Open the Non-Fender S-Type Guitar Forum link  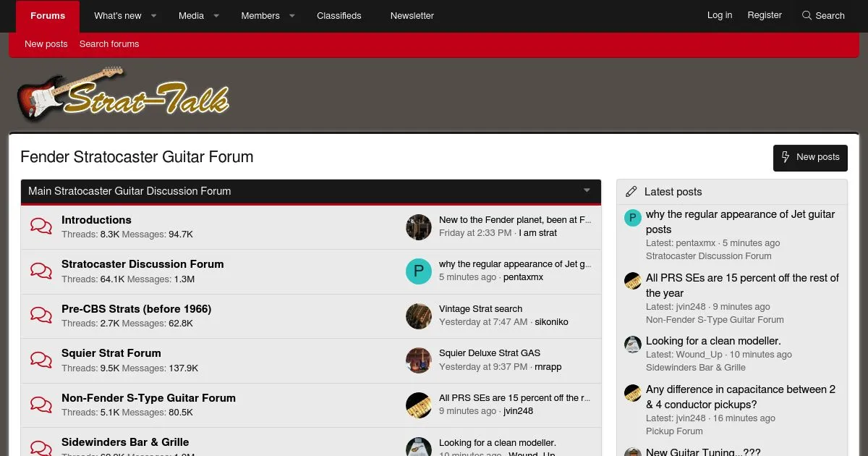148,398
